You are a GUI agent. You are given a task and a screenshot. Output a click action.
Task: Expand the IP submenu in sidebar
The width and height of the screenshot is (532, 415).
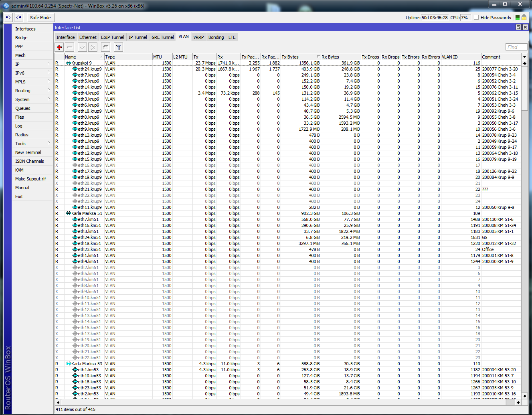tap(32, 64)
